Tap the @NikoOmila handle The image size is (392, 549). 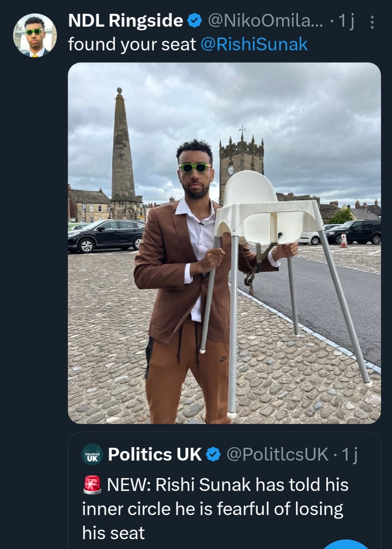(265, 21)
